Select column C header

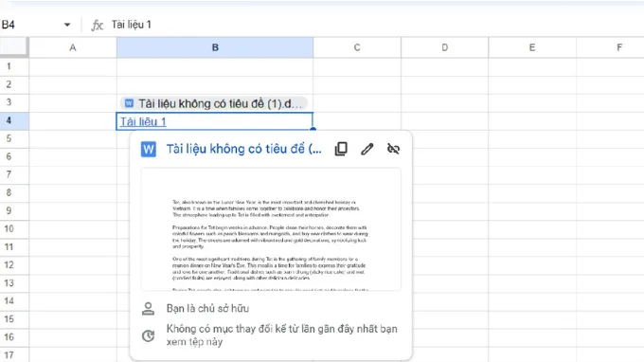357,47
